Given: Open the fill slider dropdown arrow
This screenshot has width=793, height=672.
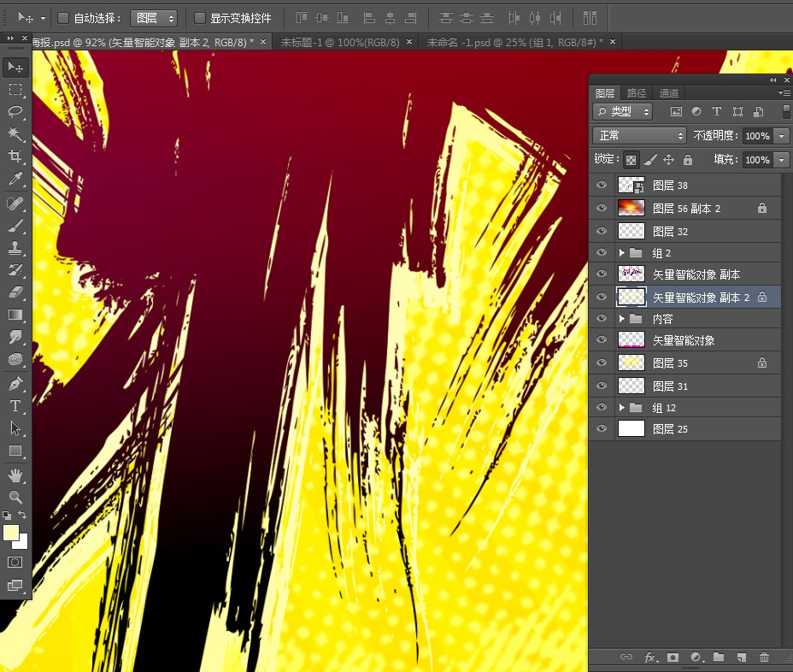Looking at the screenshot, I should click(x=782, y=160).
